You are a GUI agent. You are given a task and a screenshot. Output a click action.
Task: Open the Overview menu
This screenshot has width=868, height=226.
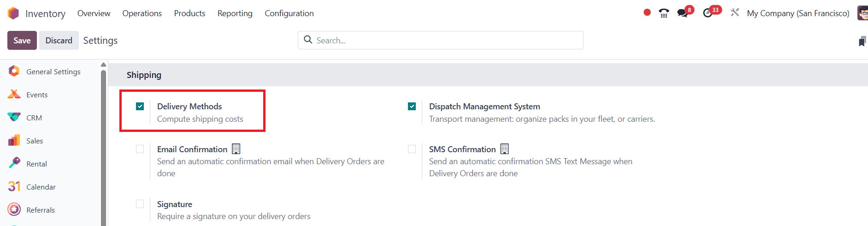94,13
